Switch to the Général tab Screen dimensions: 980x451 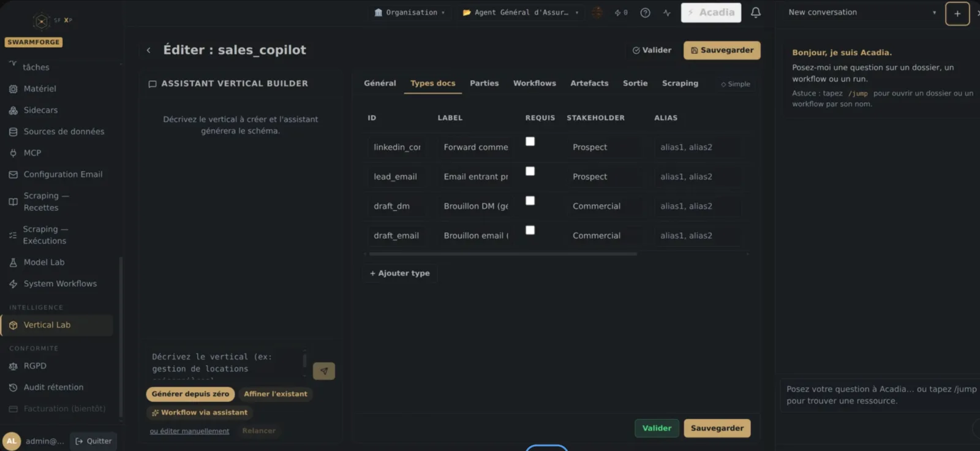[x=380, y=83]
